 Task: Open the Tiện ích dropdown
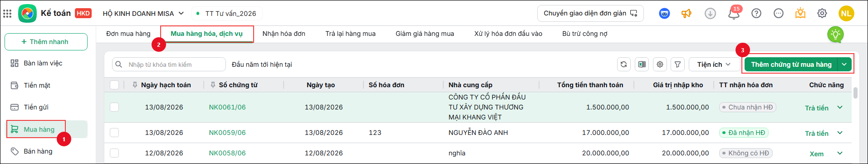(x=714, y=65)
